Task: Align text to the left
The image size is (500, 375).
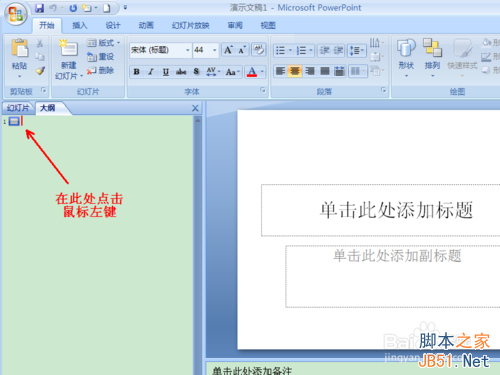Action: 280,71
